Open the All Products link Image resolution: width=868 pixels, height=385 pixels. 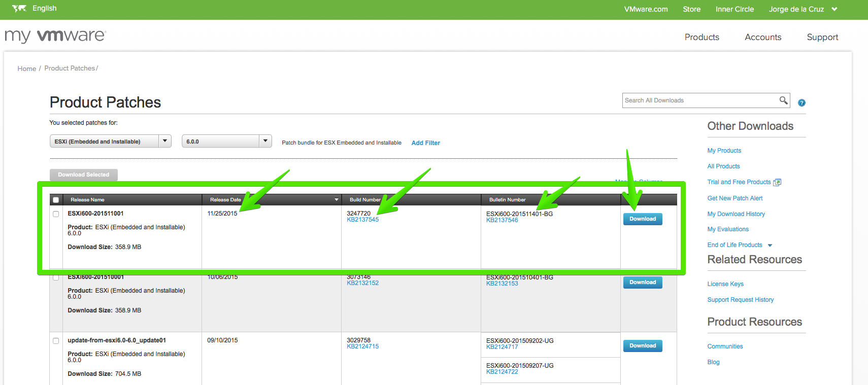pyautogui.click(x=723, y=166)
